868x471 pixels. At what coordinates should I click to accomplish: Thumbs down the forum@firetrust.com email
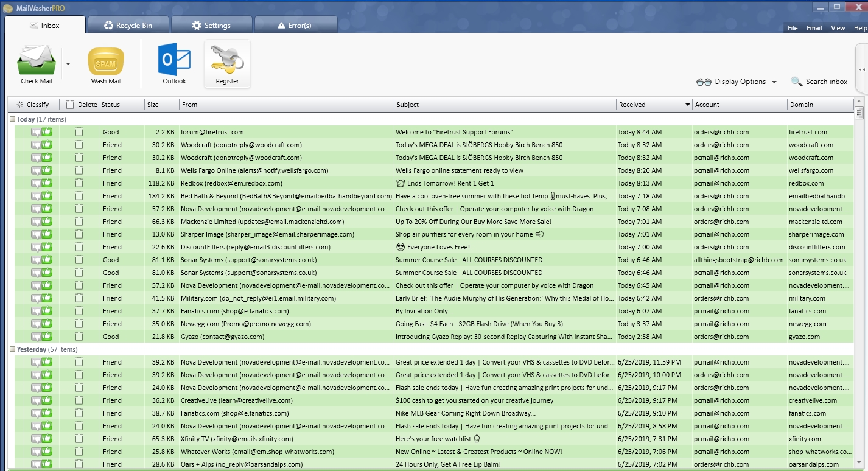(x=37, y=132)
